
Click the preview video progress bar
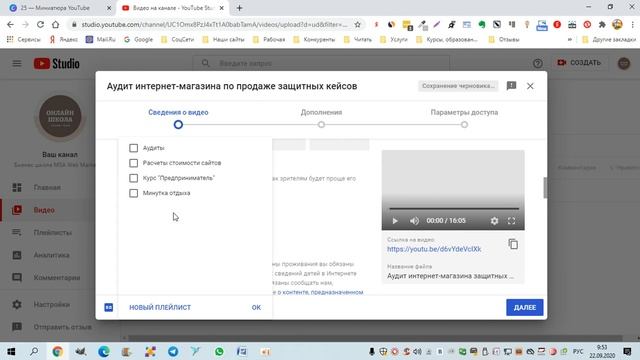(454, 209)
